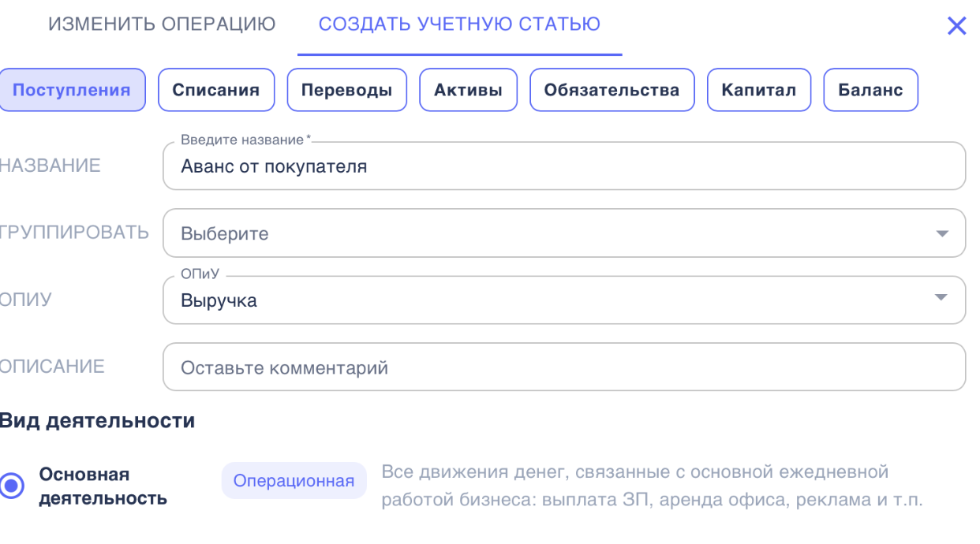Select the Баланс category button
The image size is (980, 544).
(x=870, y=89)
